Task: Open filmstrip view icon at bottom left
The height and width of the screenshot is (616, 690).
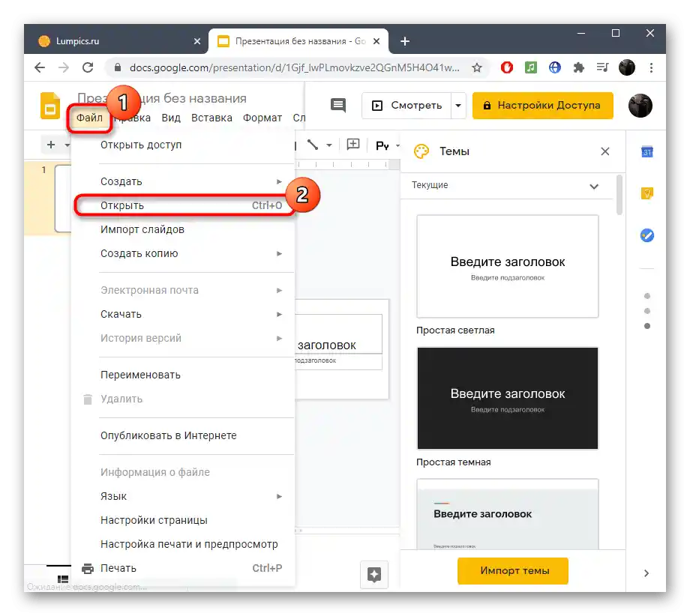Action: [63, 579]
